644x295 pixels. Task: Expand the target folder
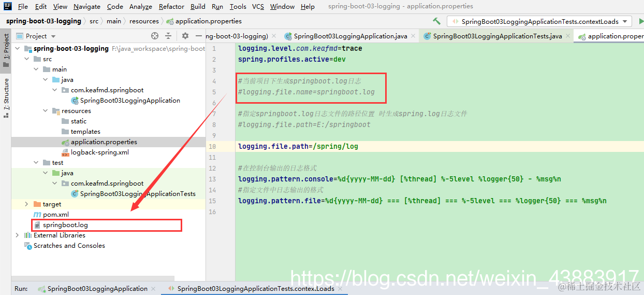[x=27, y=204]
